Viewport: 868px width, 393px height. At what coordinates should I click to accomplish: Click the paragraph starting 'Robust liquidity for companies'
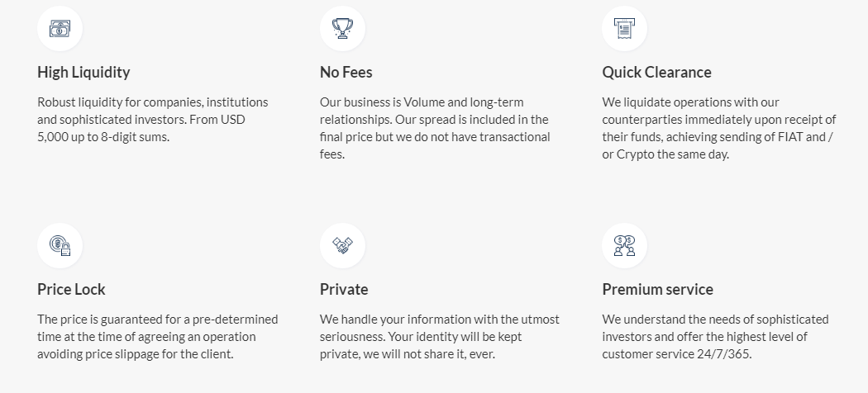[x=153, y=120]
